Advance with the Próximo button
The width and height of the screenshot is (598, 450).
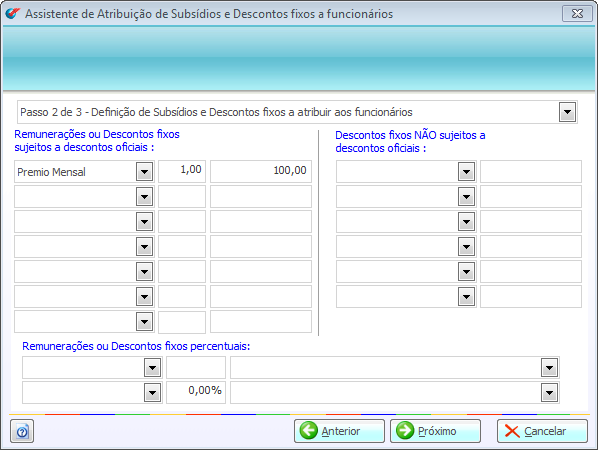click(x=435, y=431)
